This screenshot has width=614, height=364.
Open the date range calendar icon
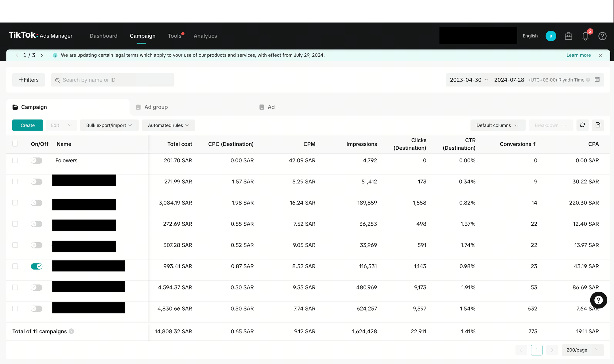(597, 79)
